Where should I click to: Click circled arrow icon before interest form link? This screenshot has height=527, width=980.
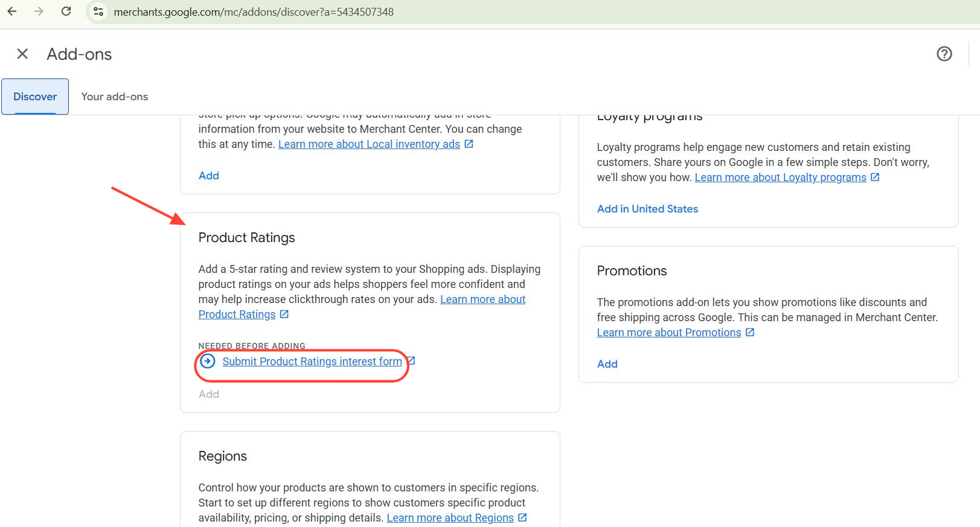click(208, 361)
